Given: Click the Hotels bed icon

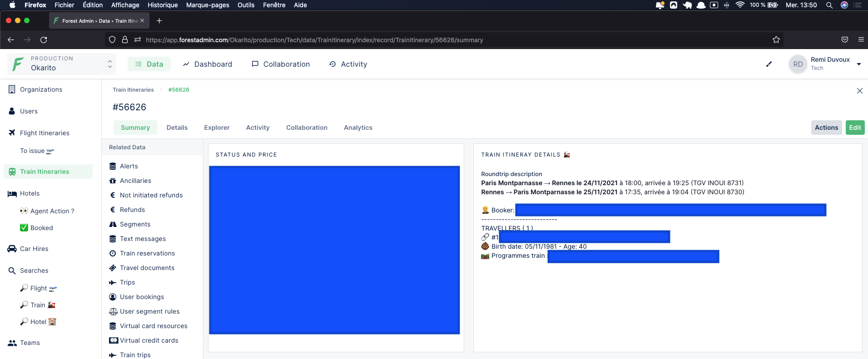Looking at the screenshot, I should (12, 194).
